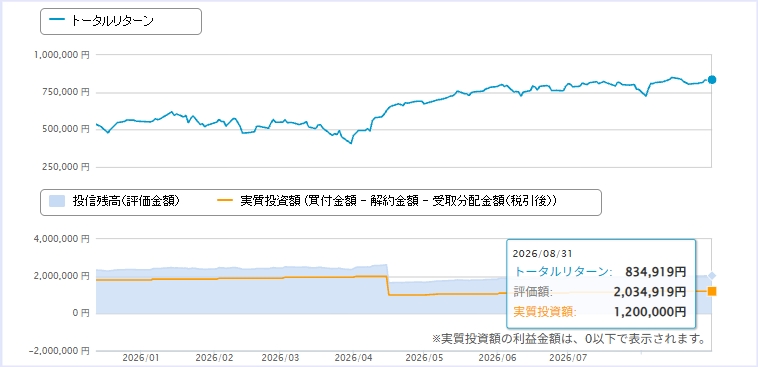Click the 2,000,000 円 axis label

pyautogui.click(x=62, y=276)
